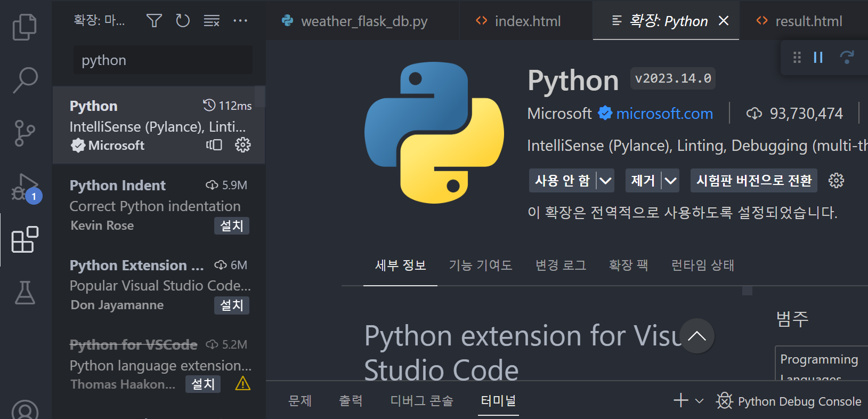This screenshot has width=868, height=419.
Task: Pause the debug session
Action: pyautogui.click(x=818, y=57)
